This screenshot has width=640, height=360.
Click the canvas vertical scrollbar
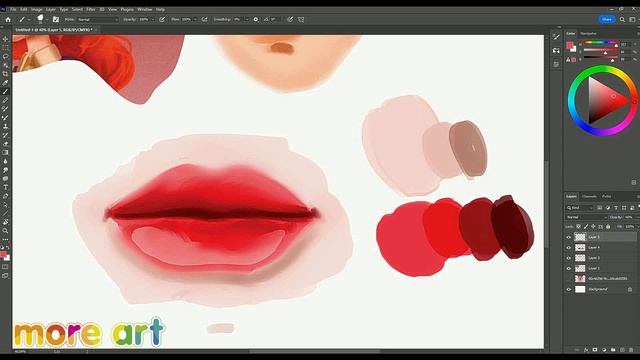(x=547, y=204)
